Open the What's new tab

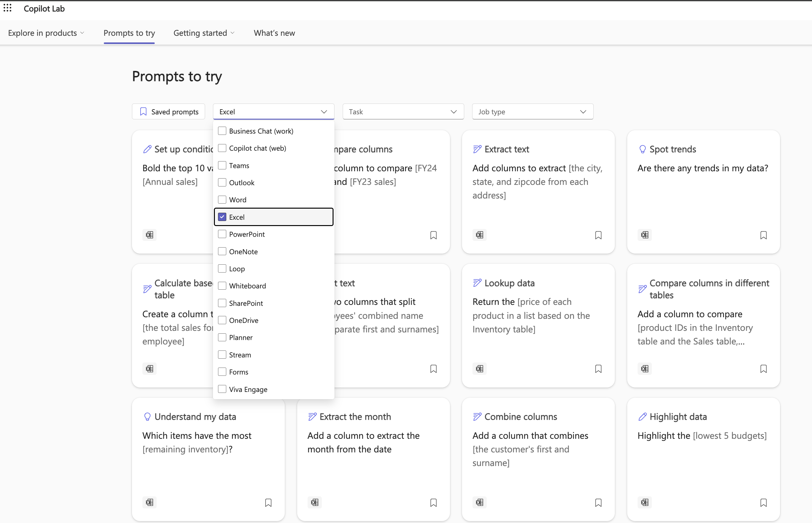pyautogui.click(x=274, y=33)
